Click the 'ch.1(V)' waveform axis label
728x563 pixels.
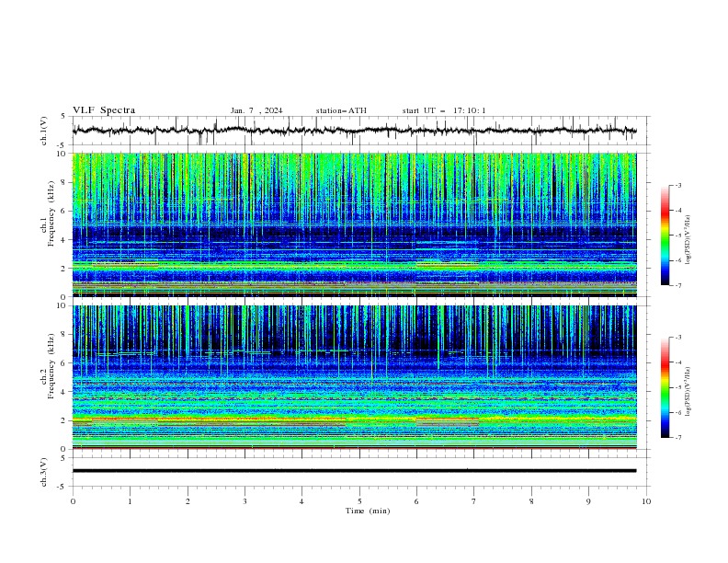coord(44,131)
